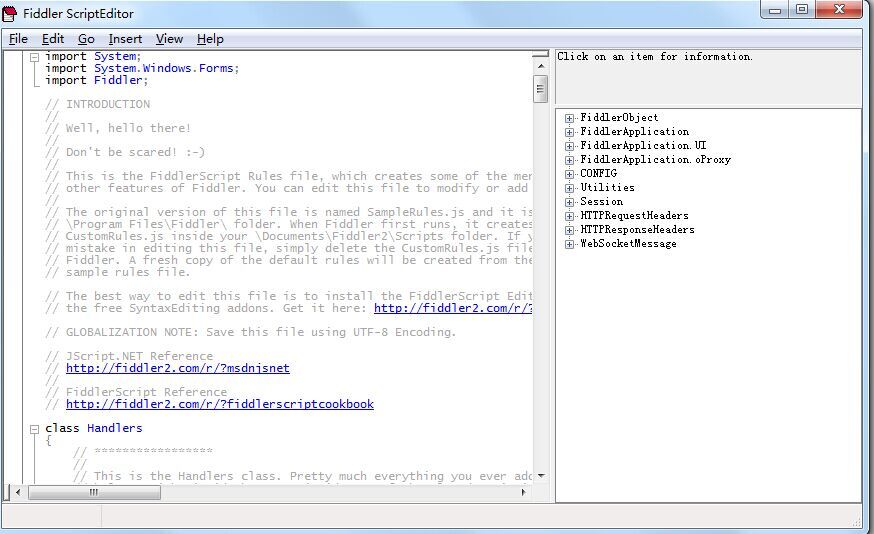Screen dimensions: 874x534
Task: Select CONFIG in the class tree
Action: tap(599, 173)
